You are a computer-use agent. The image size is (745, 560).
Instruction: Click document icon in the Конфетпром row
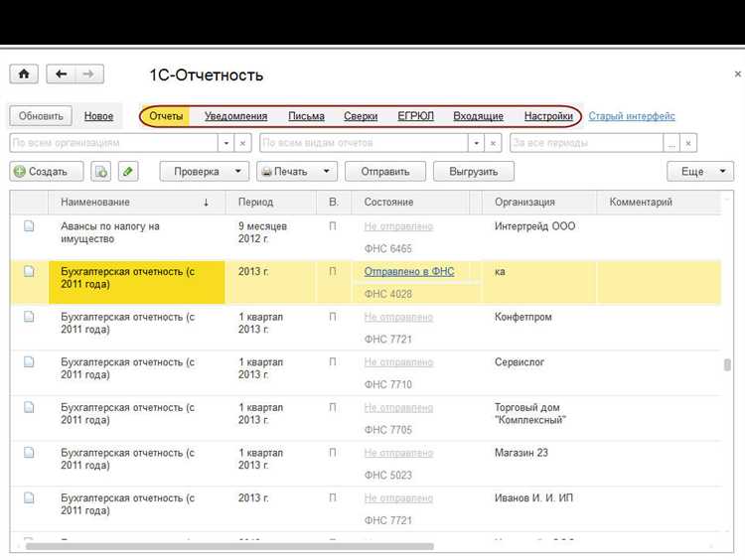point(29,317)
